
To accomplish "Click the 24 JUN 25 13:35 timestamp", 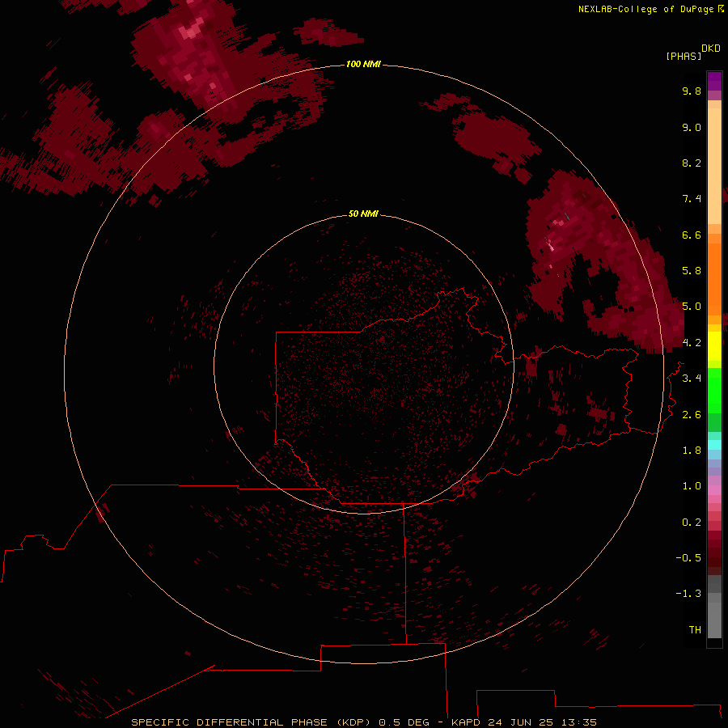I will (x=542, y=722).
